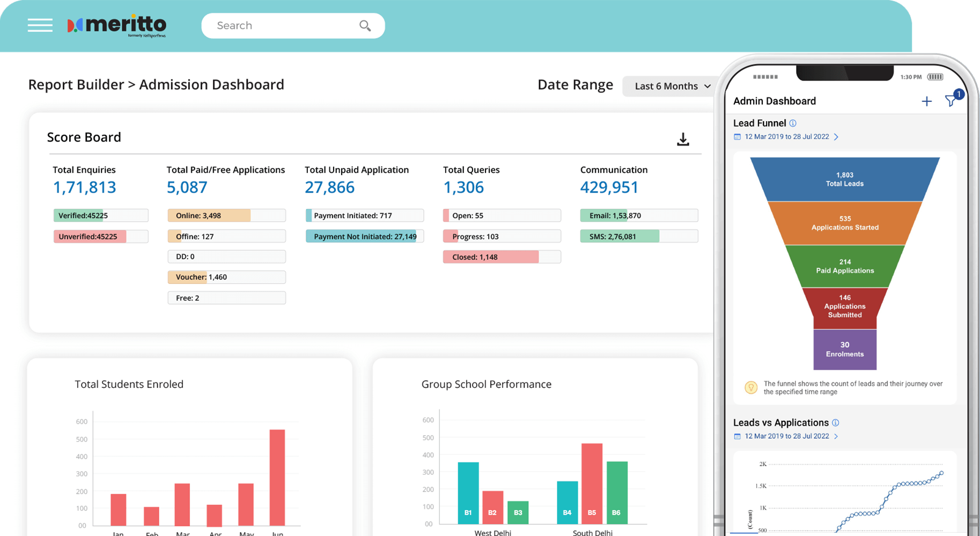The image size is (980, 536).
Task: Click the Verified:45225 progress bar
Action: point(101,216)
